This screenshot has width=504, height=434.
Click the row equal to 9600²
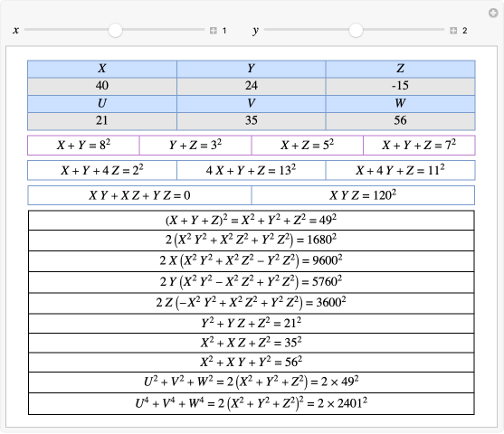point(251,261)
